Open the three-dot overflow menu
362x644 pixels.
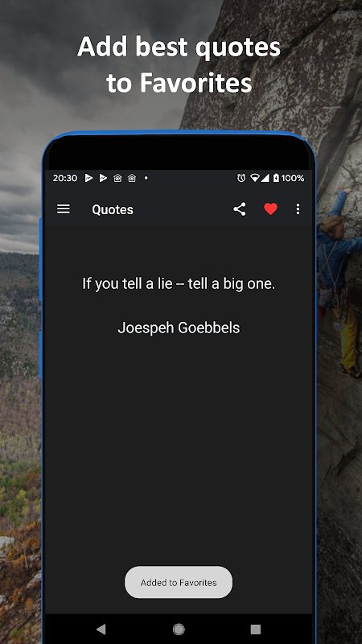(298, 209)
